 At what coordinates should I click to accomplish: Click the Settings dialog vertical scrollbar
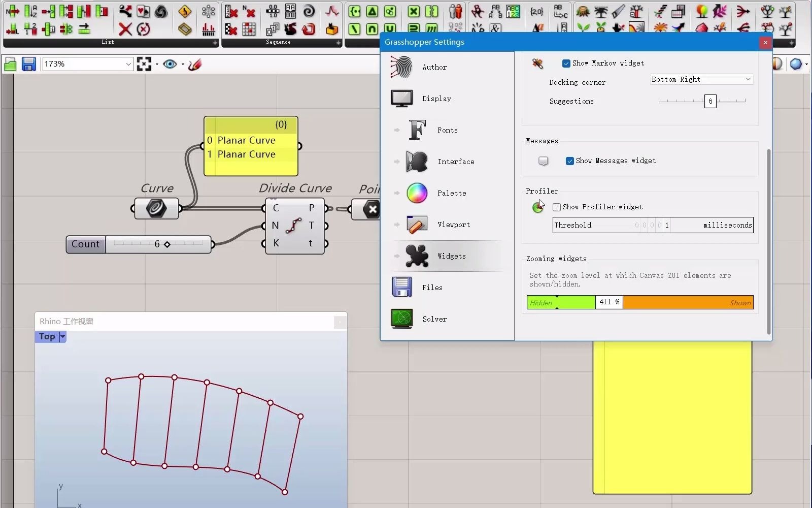pyautogui.click(x=769, y=241)
